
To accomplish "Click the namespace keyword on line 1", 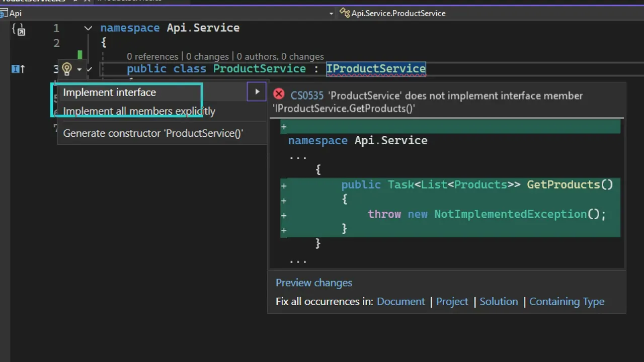I will pos(130,28).
